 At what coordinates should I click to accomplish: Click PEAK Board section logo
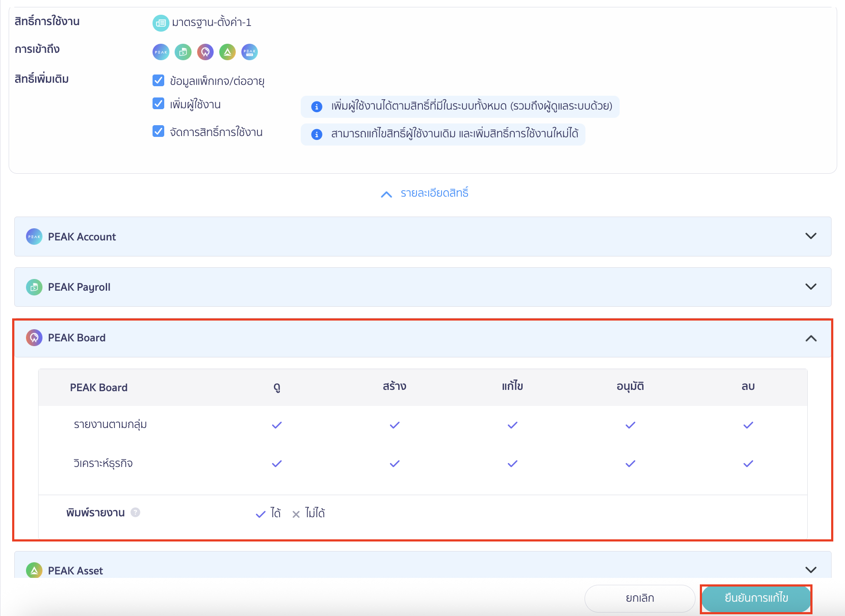pyautogui.click(x=34, y=338)
